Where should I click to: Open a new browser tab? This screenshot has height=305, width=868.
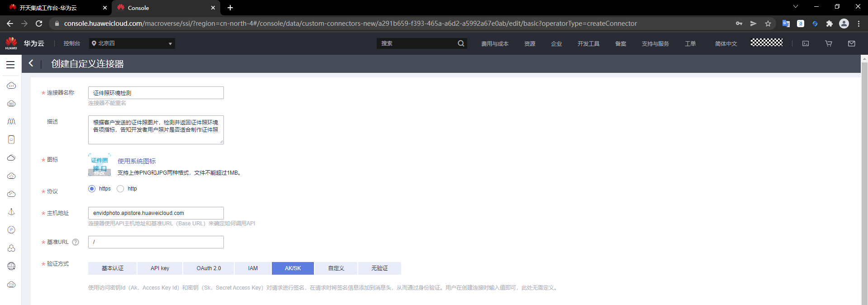pos(230,8)
